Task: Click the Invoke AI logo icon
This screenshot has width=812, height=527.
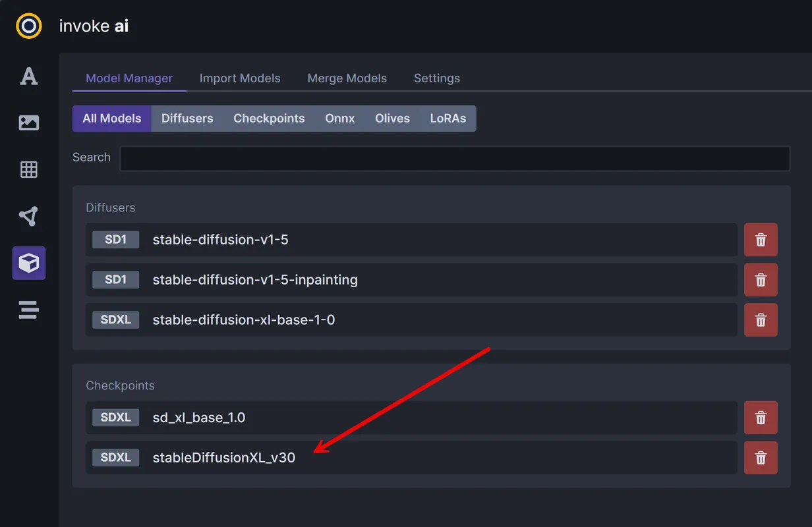Action: click(28, 26)
